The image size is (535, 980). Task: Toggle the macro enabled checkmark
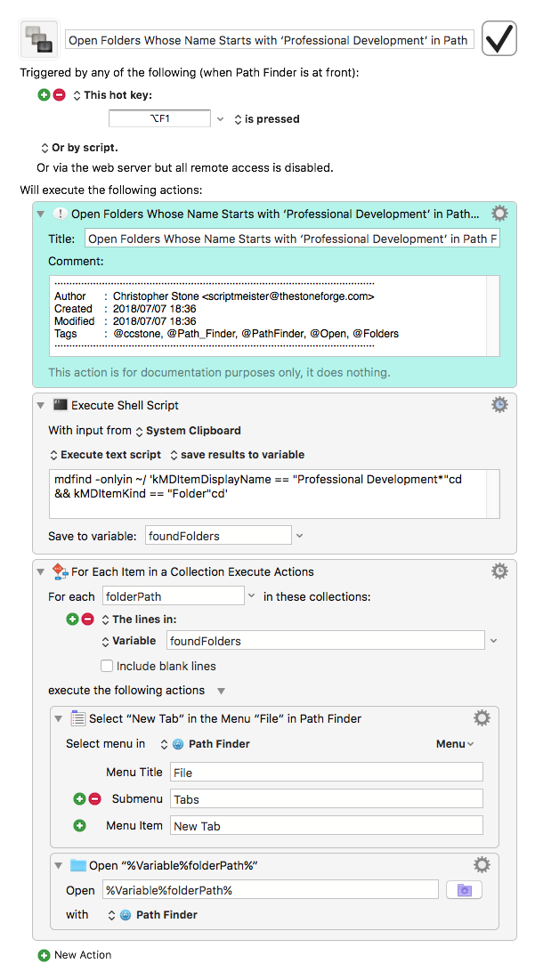[499, 39]
